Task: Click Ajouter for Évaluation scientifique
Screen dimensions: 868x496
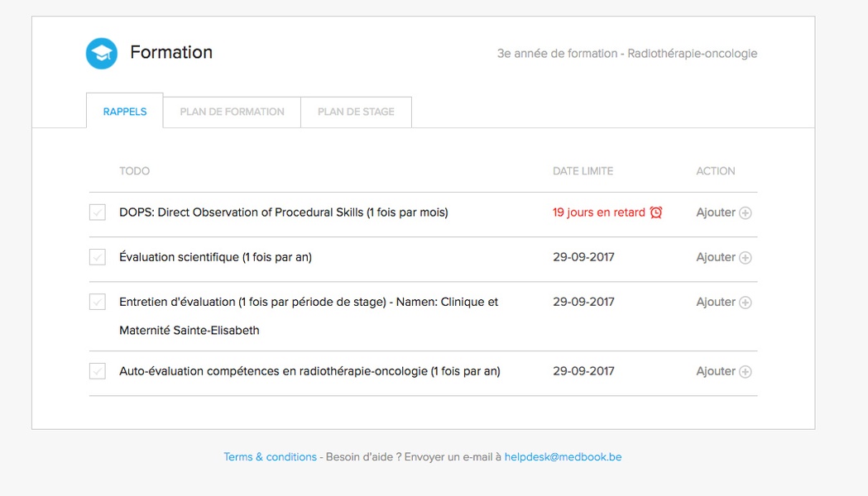Action: coord(716,257)
